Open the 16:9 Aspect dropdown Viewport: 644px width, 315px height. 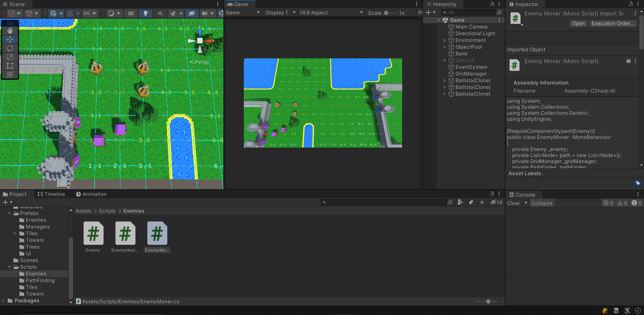tap(331, 13)
